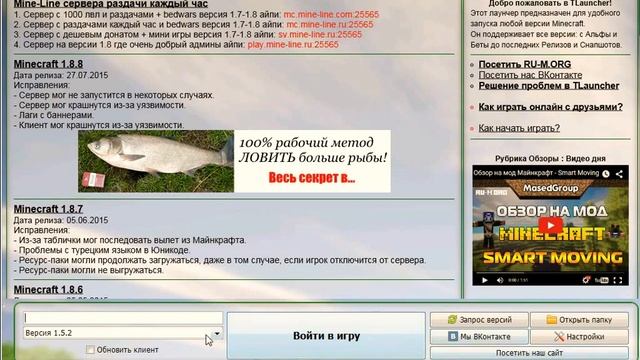
Task: Click the small play icon in the video control bar
Action: pyautogui.click(x=484, y=280)
